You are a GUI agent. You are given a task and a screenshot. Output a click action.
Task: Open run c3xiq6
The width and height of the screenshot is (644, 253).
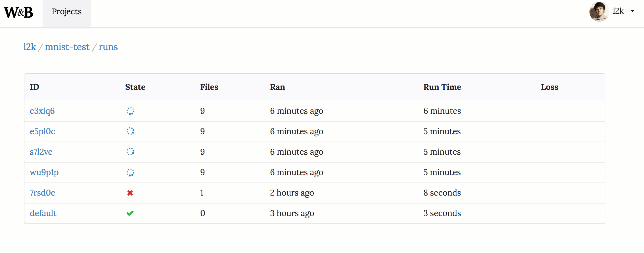coord(42,111)
